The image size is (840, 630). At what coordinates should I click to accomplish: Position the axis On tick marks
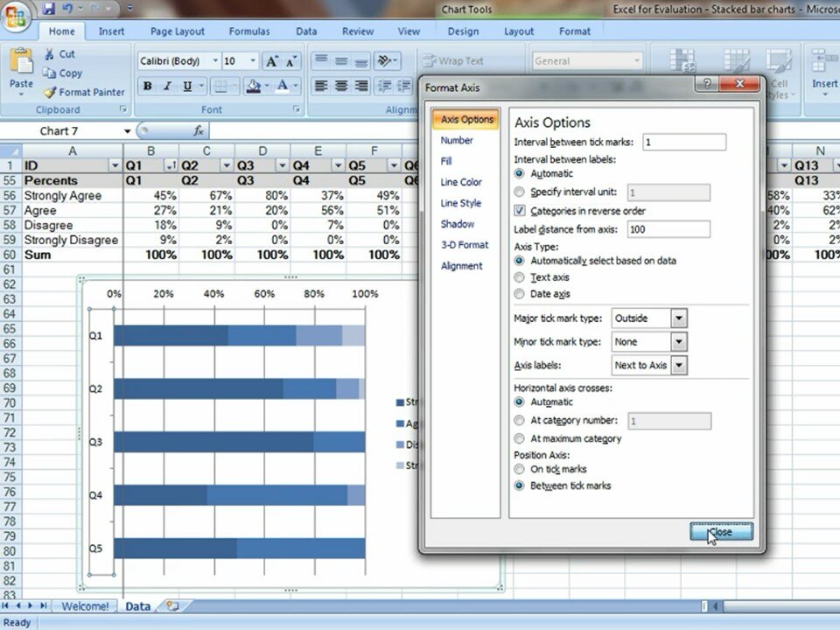(519, 469)
